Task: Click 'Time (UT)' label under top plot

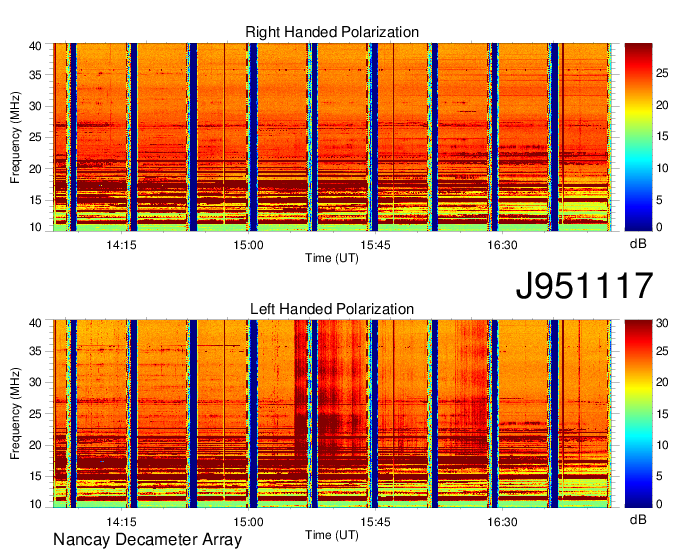Action: click(332, 258)
